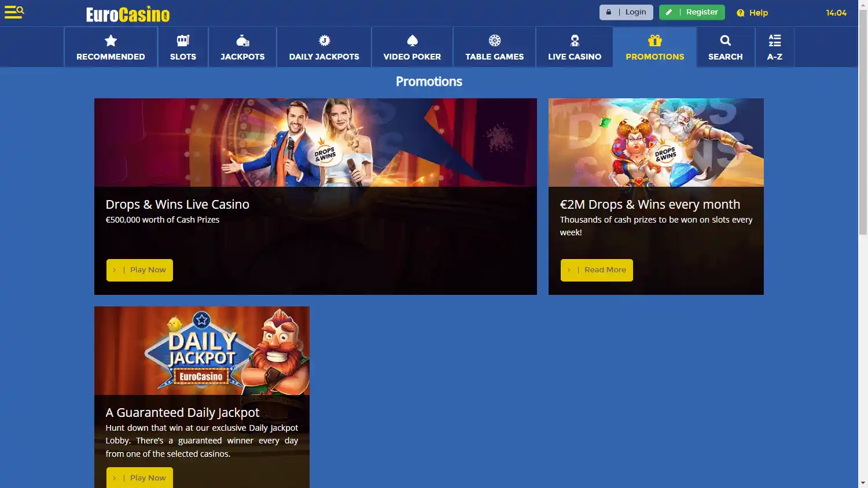
Task: Switch to the Jackpots tab
Action: (x=242, y=47)
